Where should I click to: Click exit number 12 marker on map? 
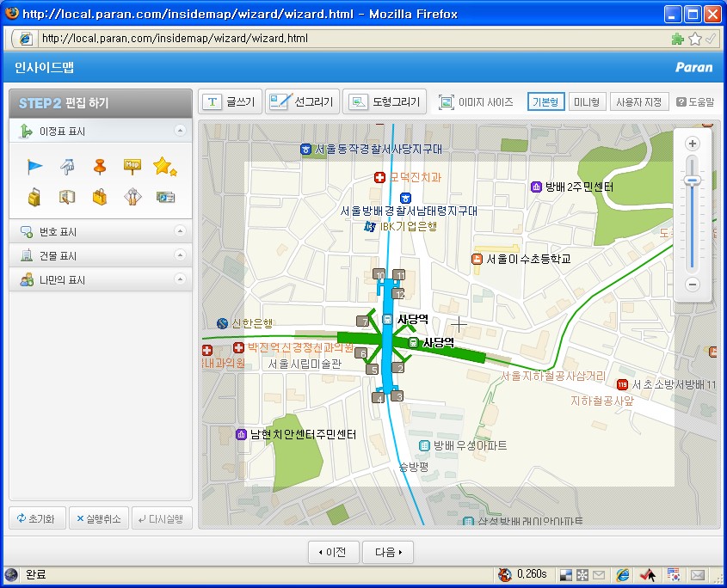pos(398,293)
